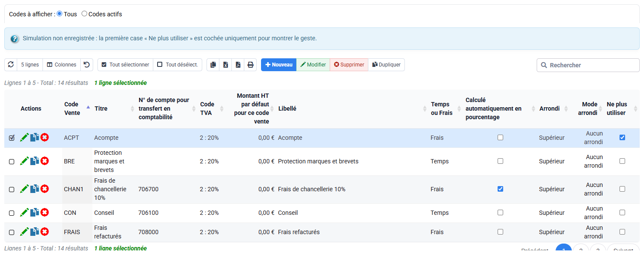Click the Tout sélectionner toolbar item
This screenshot has height=259, width=644.
[125, 65]
